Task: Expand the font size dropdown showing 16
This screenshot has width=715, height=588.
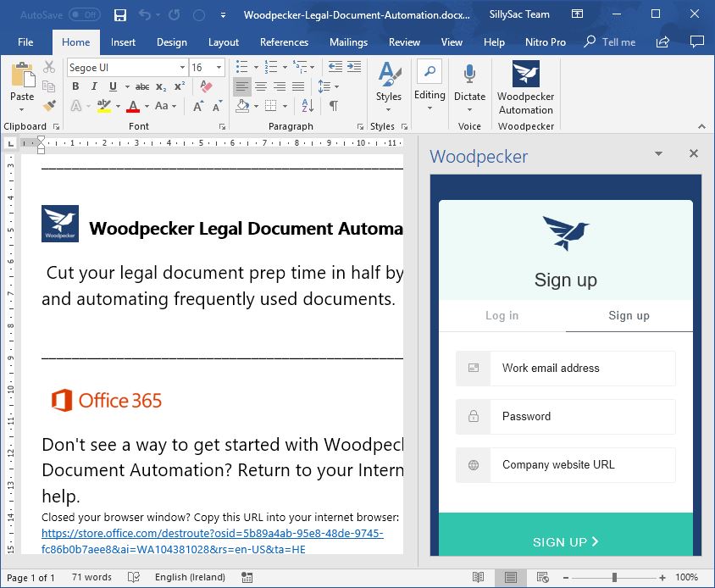Action: [x=220, y=67]
